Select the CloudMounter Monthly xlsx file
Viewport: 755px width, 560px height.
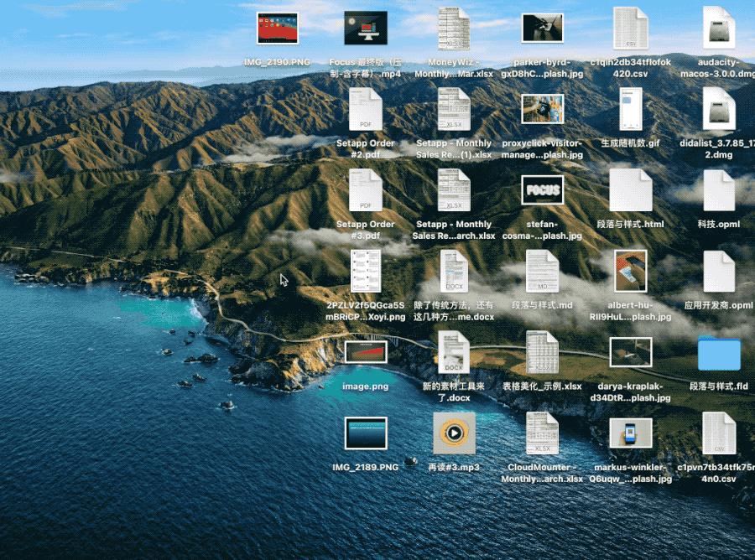(542, 433)
